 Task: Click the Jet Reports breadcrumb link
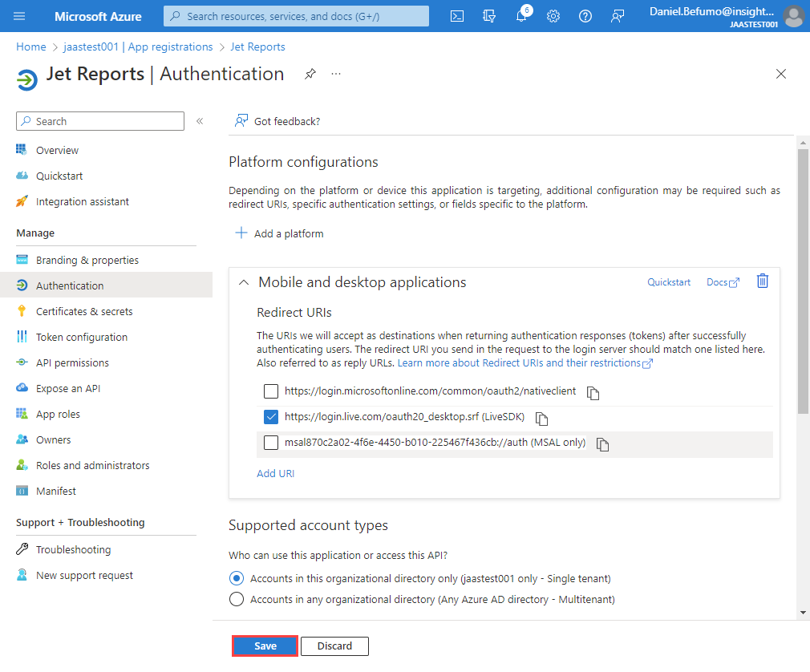pos(257,47)
